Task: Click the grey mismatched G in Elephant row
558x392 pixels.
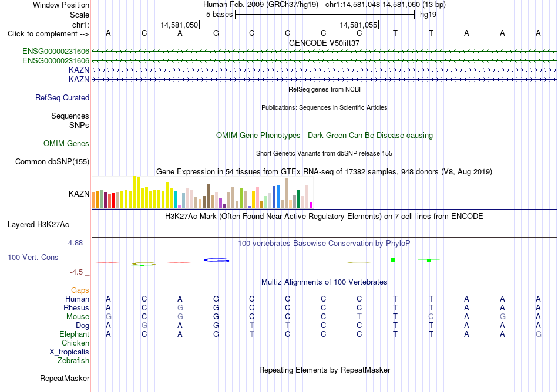Action: click(539, 334)
